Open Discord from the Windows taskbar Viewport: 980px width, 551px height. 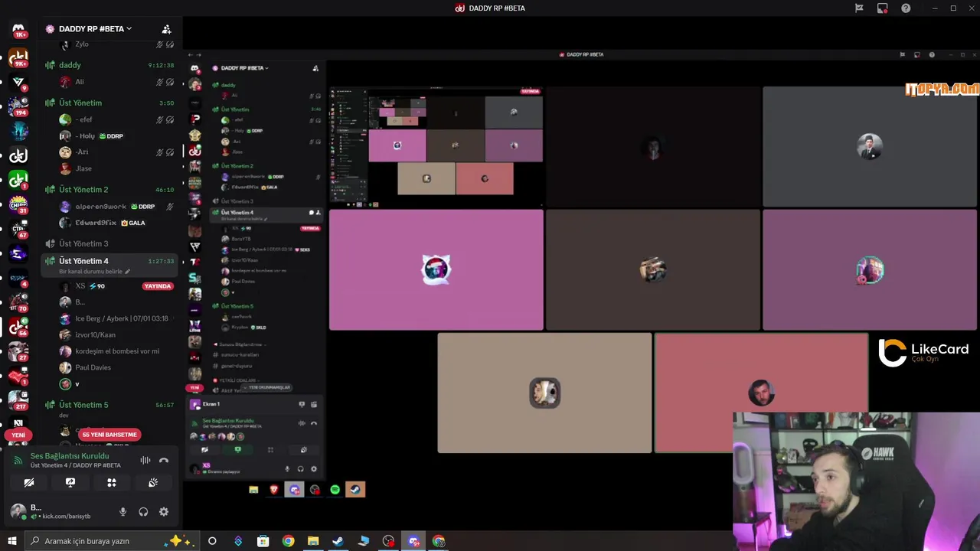414,541
